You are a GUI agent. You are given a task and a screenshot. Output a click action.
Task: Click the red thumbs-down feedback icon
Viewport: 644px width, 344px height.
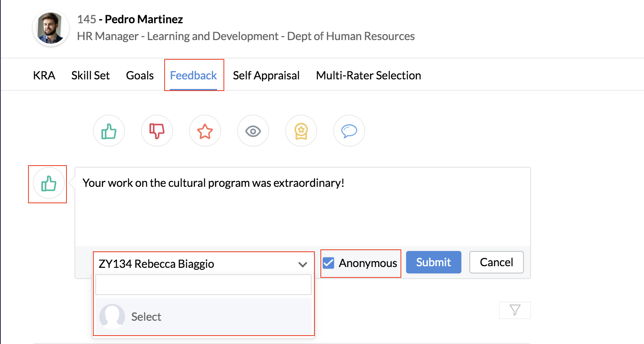tap(157, 131)
